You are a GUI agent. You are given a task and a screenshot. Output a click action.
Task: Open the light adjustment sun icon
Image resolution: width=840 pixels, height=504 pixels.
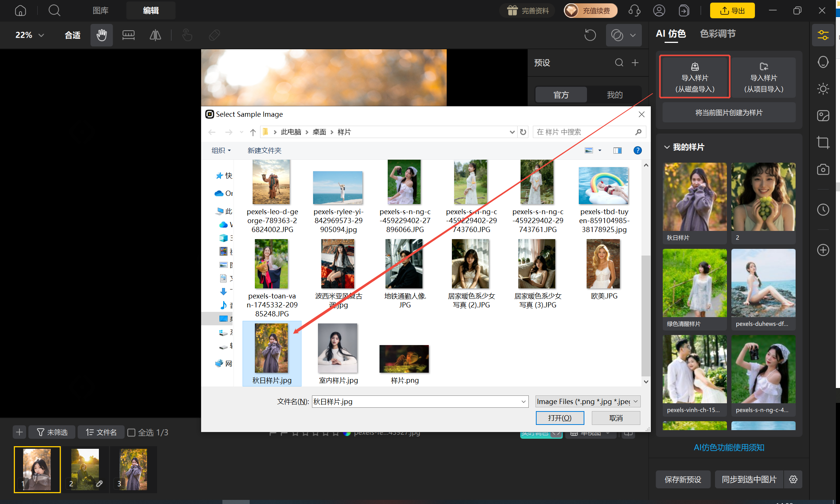click(823, 89)
